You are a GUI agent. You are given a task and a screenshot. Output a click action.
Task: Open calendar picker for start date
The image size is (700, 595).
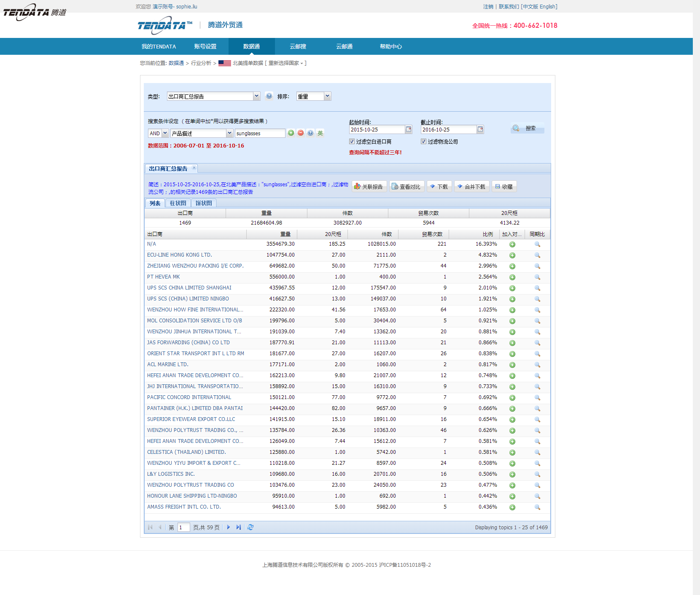[408, 129]
